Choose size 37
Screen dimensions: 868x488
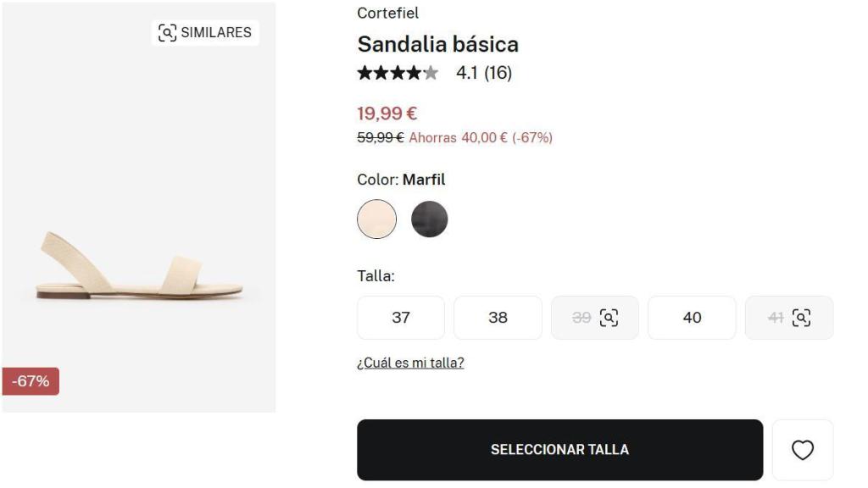(400, 317)
